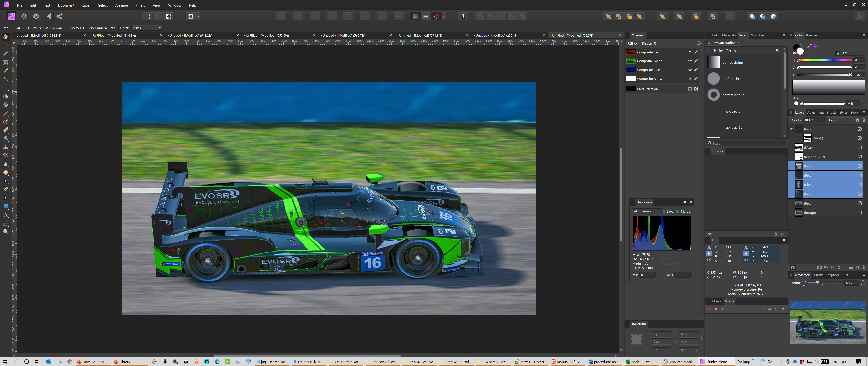This screenshot has height=366, width=868.
Task: Select the Selection Brush tool
Action: coord(6,70)
